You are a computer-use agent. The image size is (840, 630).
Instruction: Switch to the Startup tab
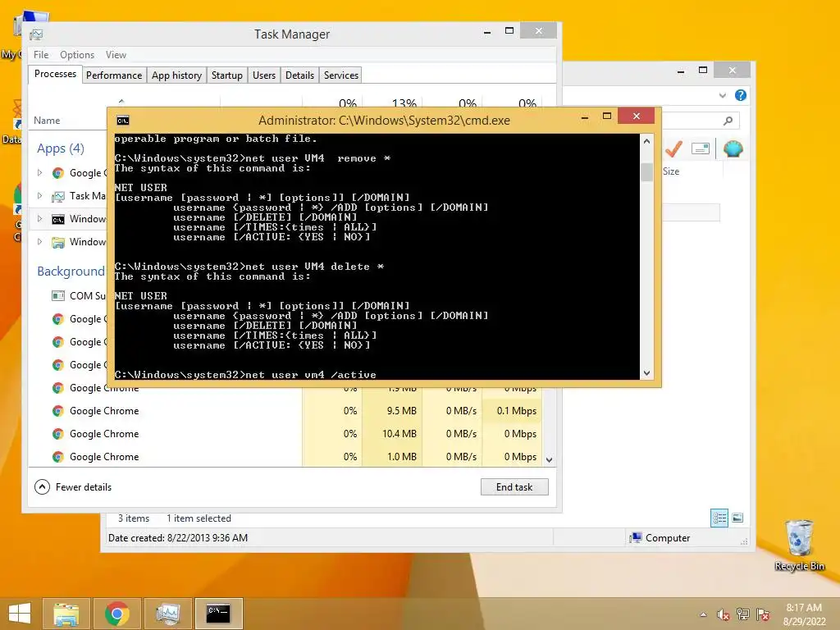[226, 75]
